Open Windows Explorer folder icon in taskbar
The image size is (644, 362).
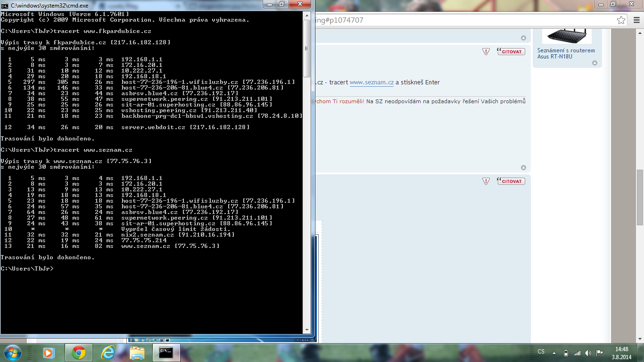click(x=137, y=353)
